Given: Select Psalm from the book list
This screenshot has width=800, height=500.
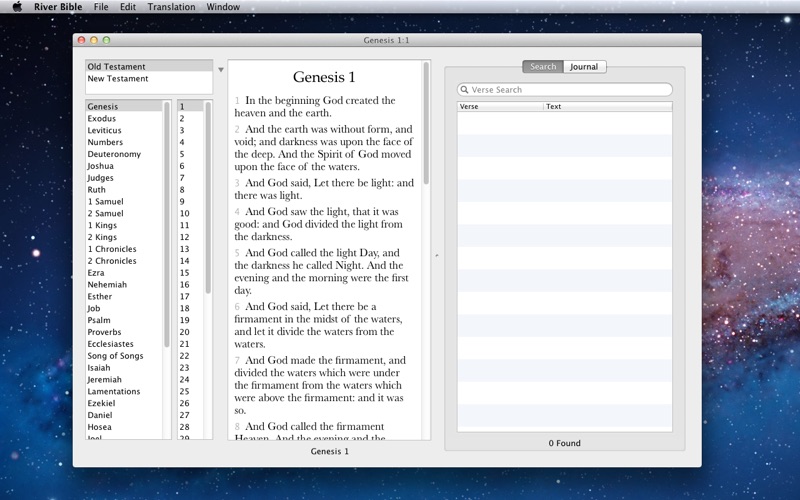Looking at the screenshot, I should (x=100, y=320).
